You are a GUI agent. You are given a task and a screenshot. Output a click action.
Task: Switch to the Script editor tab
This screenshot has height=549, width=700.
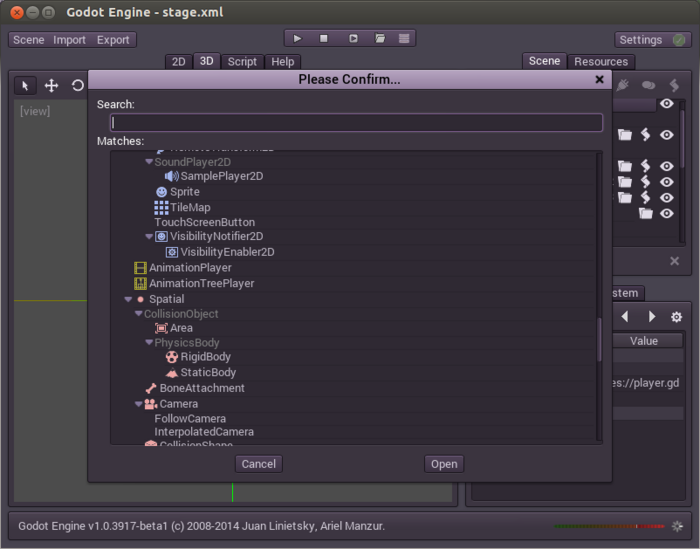pos(242,62)
